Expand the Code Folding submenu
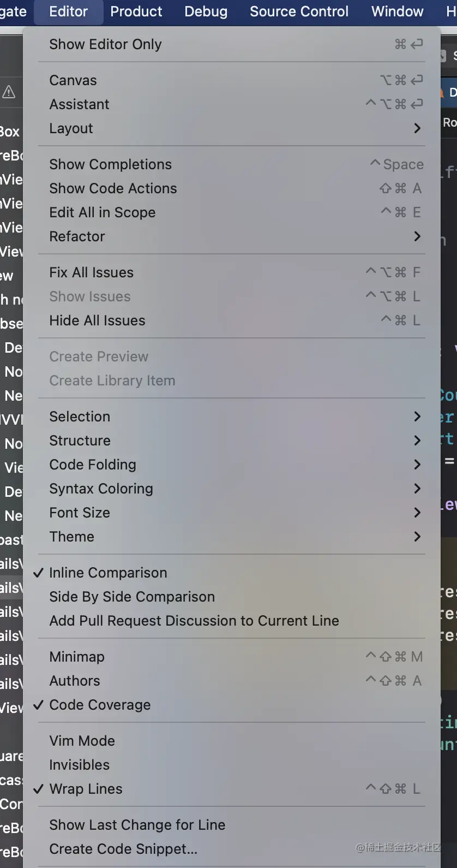 pos(93,465)
